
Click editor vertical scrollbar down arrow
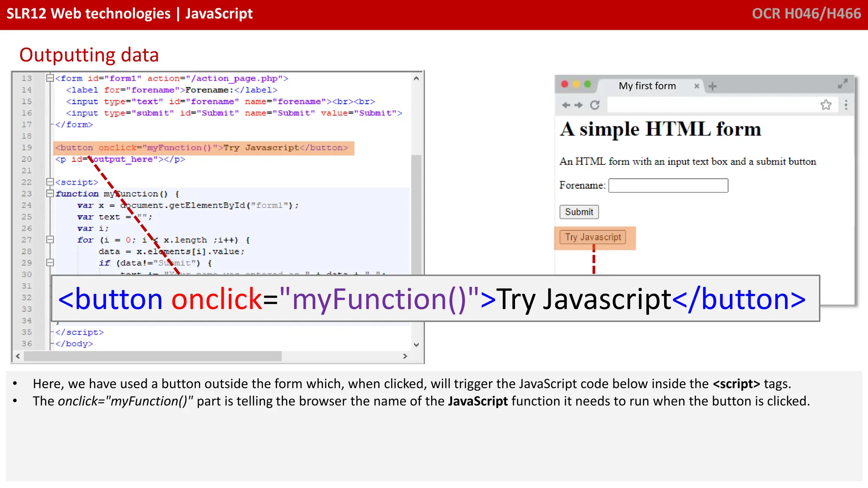(416, 345)
